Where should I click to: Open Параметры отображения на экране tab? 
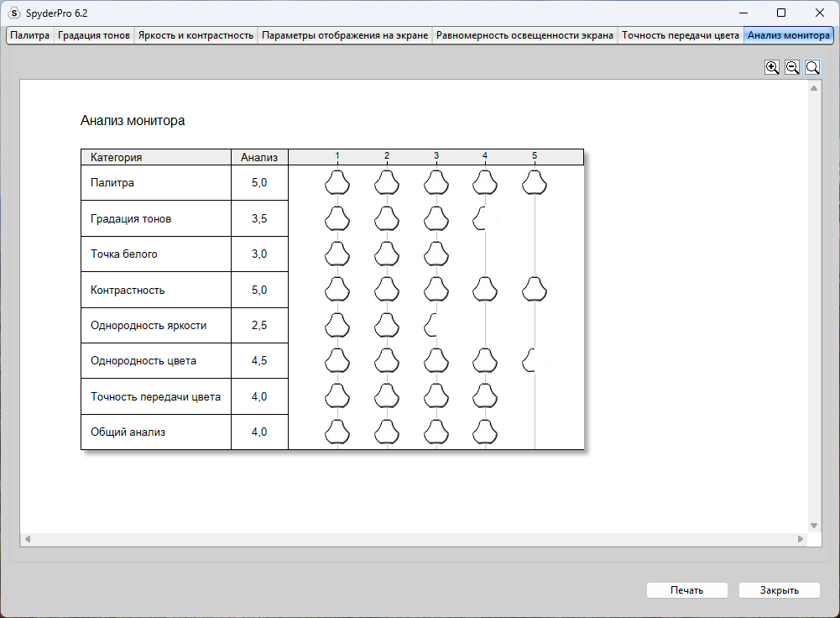tap(344, 35)
